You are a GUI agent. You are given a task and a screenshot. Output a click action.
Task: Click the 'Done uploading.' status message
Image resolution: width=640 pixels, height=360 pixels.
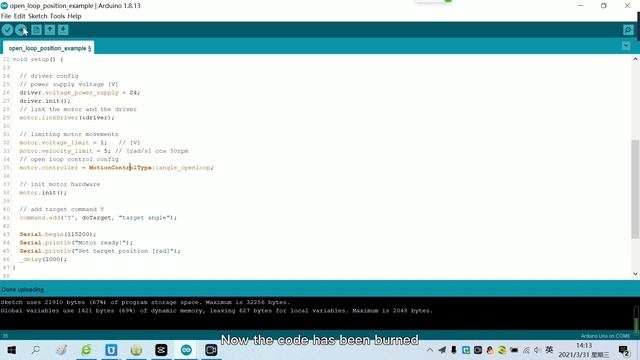point(22,290)
